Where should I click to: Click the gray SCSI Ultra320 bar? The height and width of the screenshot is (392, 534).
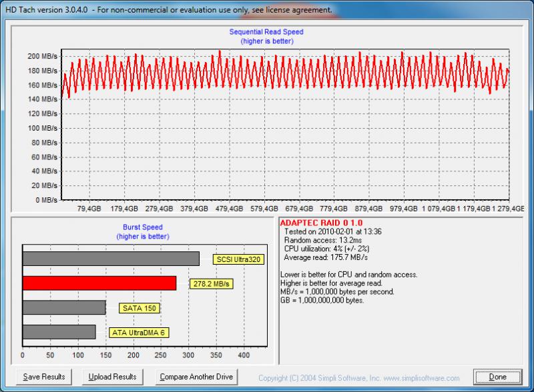[111, 259]
